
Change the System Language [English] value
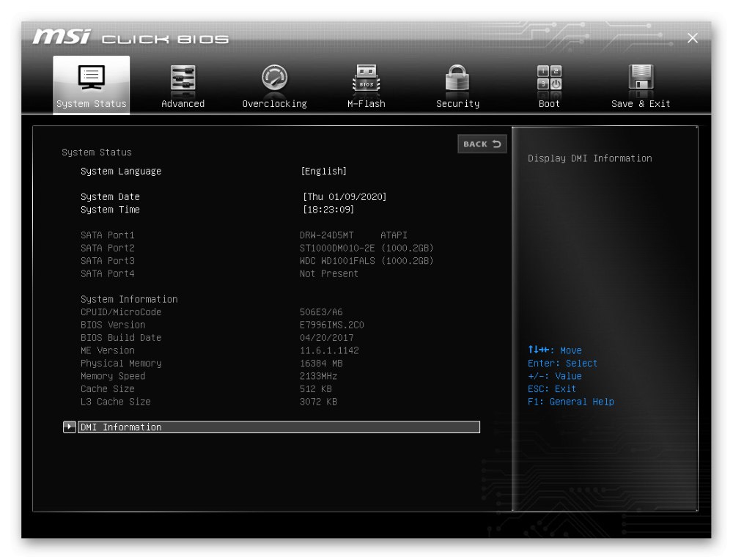coord(323,171)
